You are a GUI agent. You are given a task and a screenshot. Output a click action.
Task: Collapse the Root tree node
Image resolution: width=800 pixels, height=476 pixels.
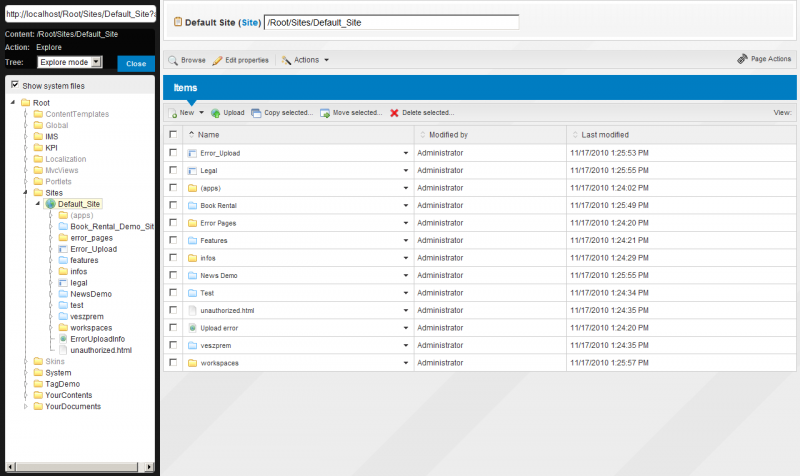coord(13,103)
